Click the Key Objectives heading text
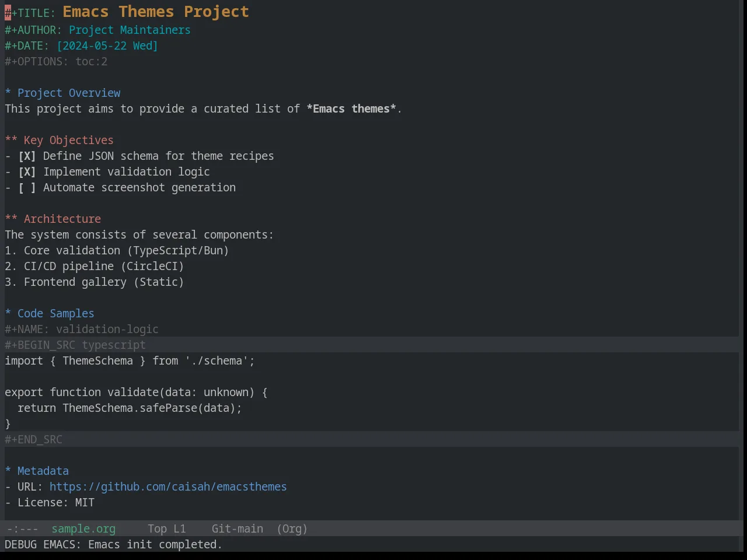Screen dimensions: 747x560 pyautogui.click(x=69, y=141)
